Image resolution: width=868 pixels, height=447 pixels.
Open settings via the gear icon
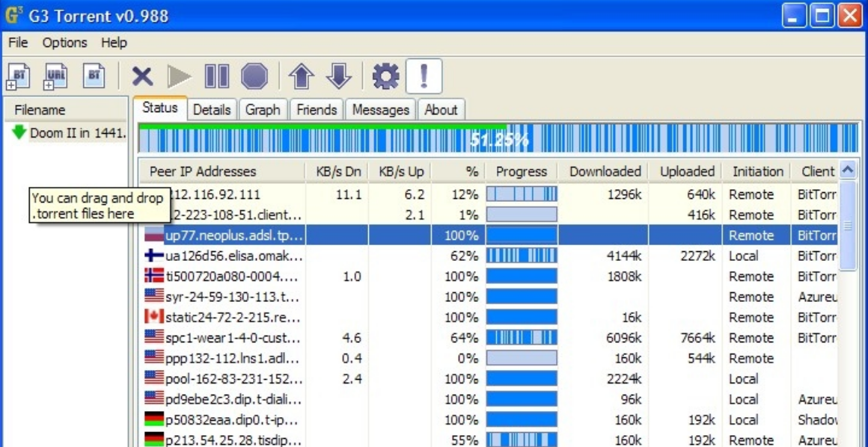tap(386, 75)
